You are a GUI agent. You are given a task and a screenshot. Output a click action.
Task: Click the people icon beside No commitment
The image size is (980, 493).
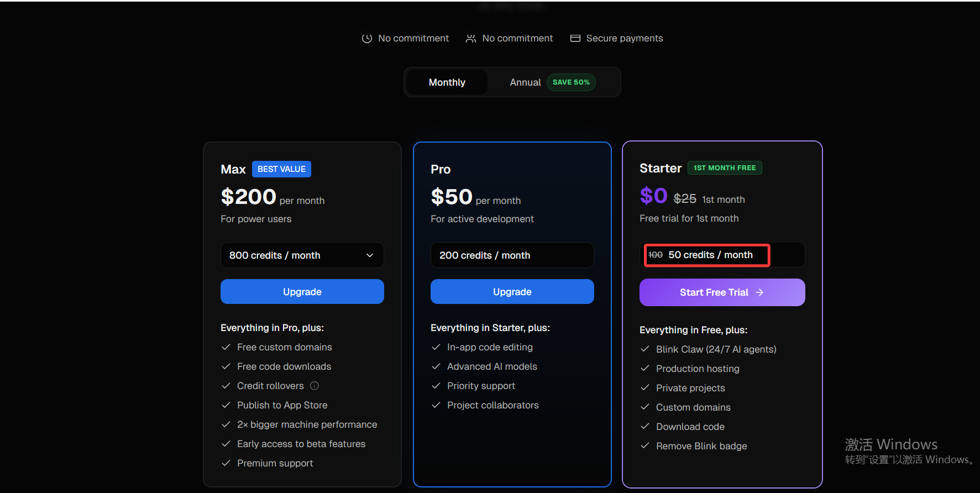coord(470,38)
